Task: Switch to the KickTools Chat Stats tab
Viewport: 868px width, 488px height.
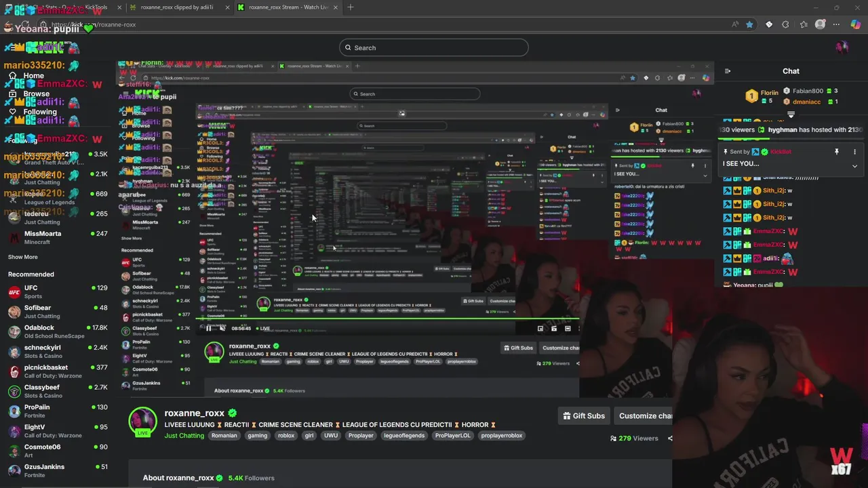Action: (x=64, y=7)
